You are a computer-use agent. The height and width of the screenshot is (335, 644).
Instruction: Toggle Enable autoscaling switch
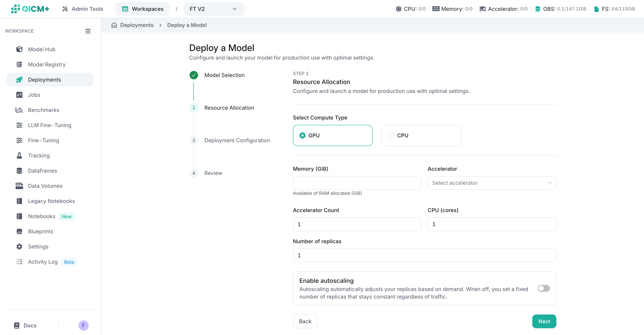543,288
